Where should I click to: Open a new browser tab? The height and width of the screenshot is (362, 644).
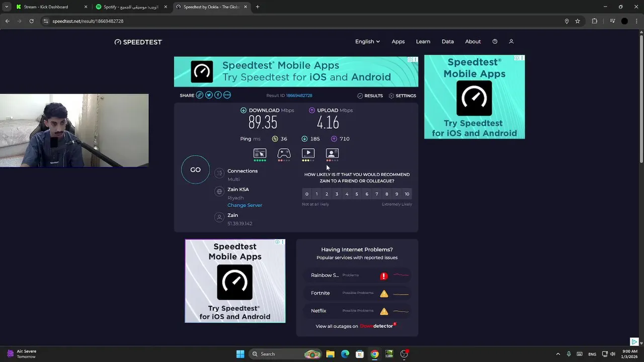point(257,7)
